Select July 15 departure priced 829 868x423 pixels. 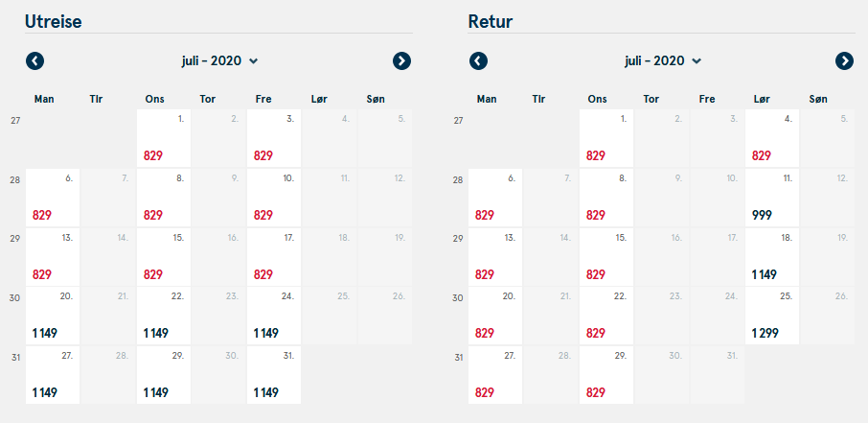(164, 257)
